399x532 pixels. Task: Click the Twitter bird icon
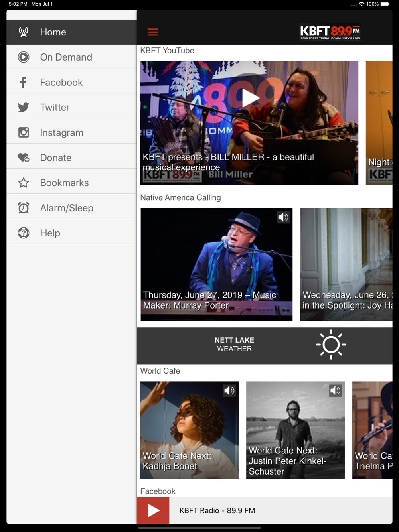click(x=24, y=107)
